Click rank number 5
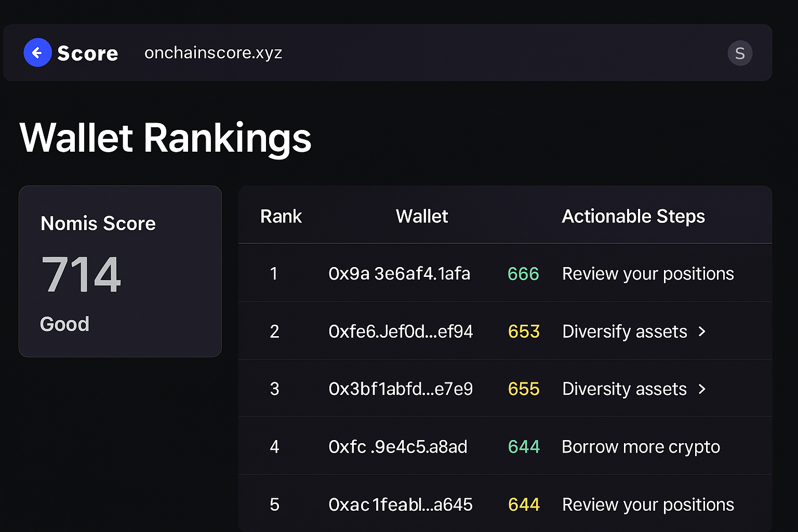Viewport: 798px width, 532px height. click(274, 504)
